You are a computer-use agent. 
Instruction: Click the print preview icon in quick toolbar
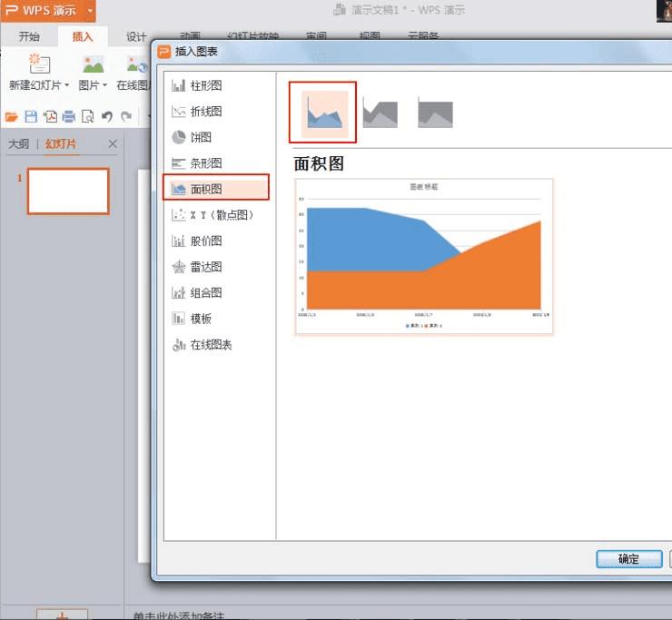tap(87, 116)
